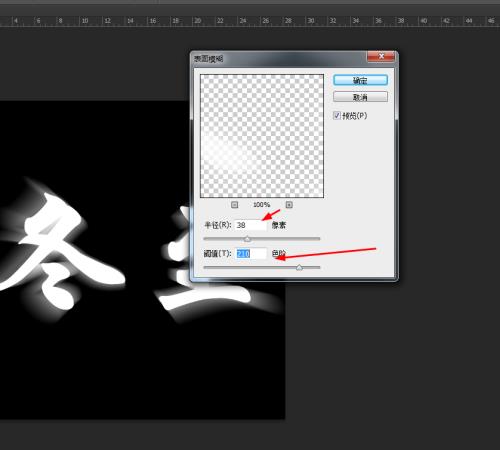
Task: Click the radius slider handle
Action: 247,239
